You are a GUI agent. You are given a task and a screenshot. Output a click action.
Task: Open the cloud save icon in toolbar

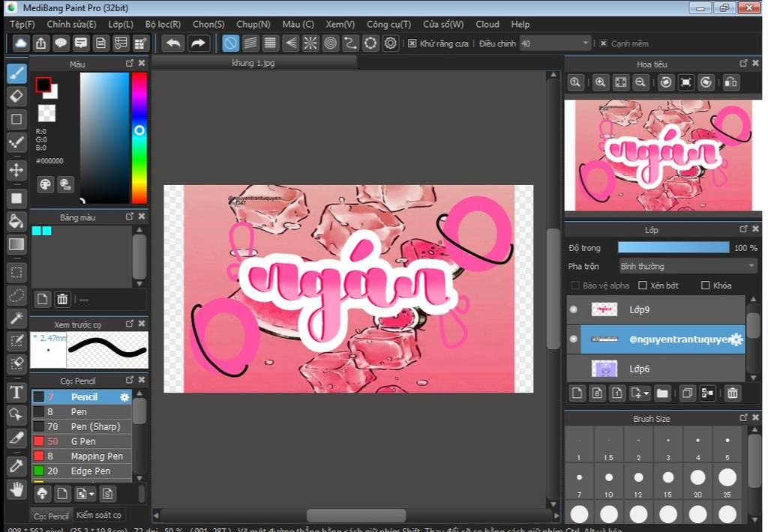click(20, 43)
